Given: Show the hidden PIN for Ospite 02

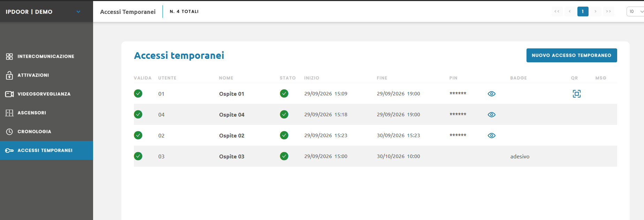Looking at the screenshot, I should click(x=492, y=135).
